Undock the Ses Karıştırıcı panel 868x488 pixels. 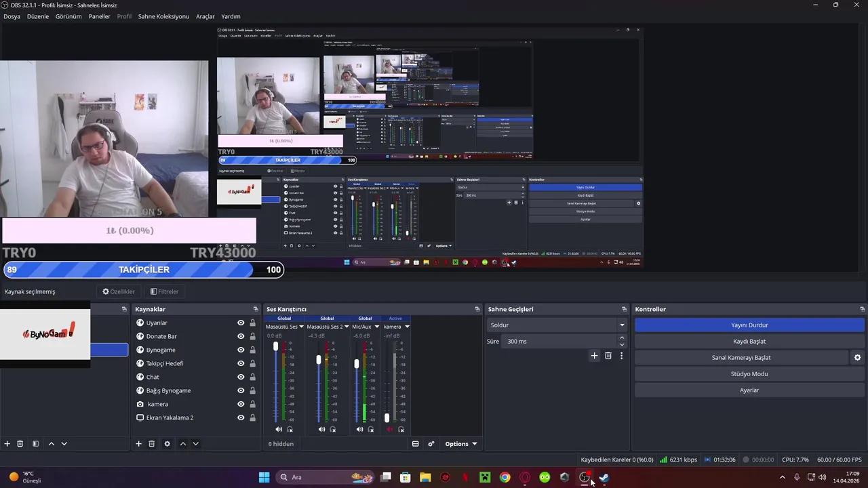click(x=477, y=309)
